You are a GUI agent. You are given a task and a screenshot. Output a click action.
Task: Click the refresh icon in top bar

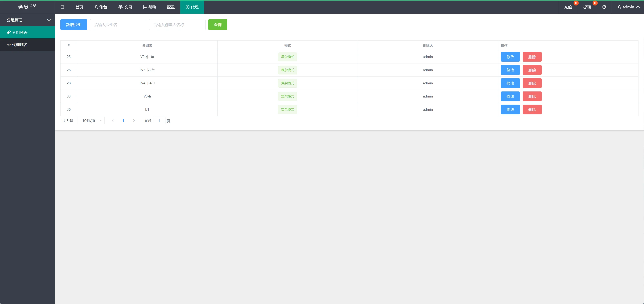(604, 7)
